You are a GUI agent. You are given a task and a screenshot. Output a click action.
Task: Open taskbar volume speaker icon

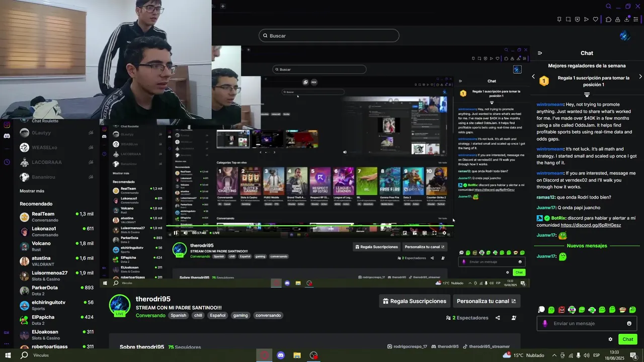[x=587, y=355]
